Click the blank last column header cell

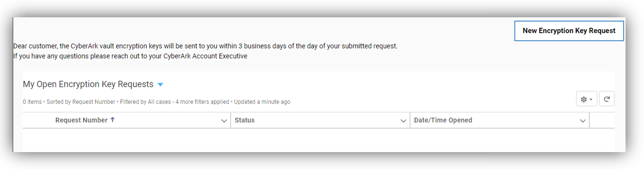602,120
